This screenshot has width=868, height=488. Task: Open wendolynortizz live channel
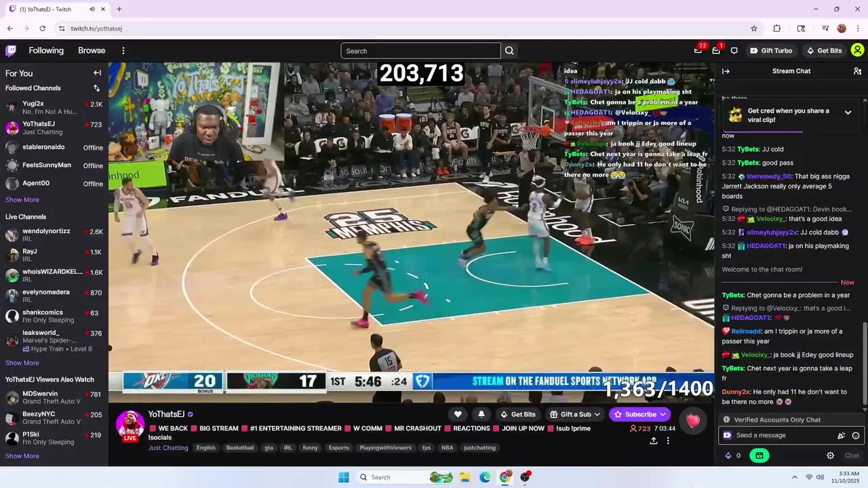click(54, 235)
